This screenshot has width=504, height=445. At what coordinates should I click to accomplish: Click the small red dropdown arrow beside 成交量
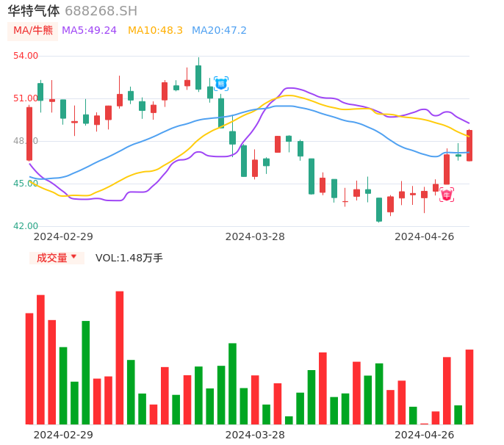(x=73, y=257)
